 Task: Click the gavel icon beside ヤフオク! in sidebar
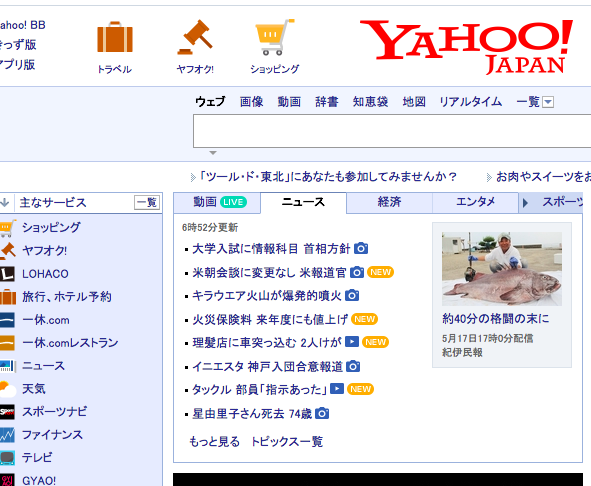point(7,251)
